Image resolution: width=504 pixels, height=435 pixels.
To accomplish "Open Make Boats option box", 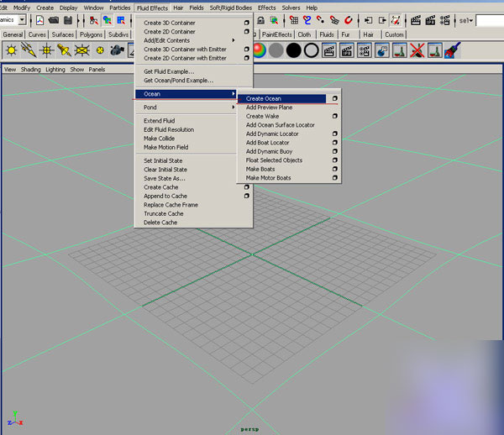I will coord(334,169).
